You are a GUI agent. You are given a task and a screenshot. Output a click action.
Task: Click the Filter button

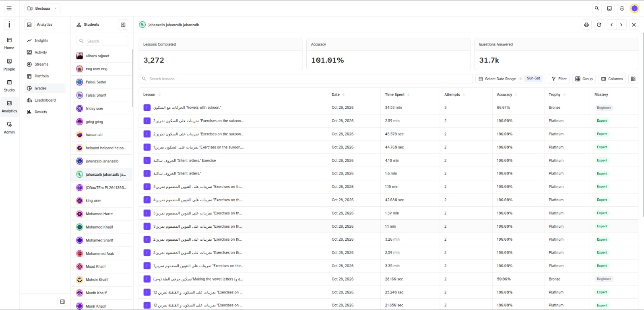click(x=559, y=79)
